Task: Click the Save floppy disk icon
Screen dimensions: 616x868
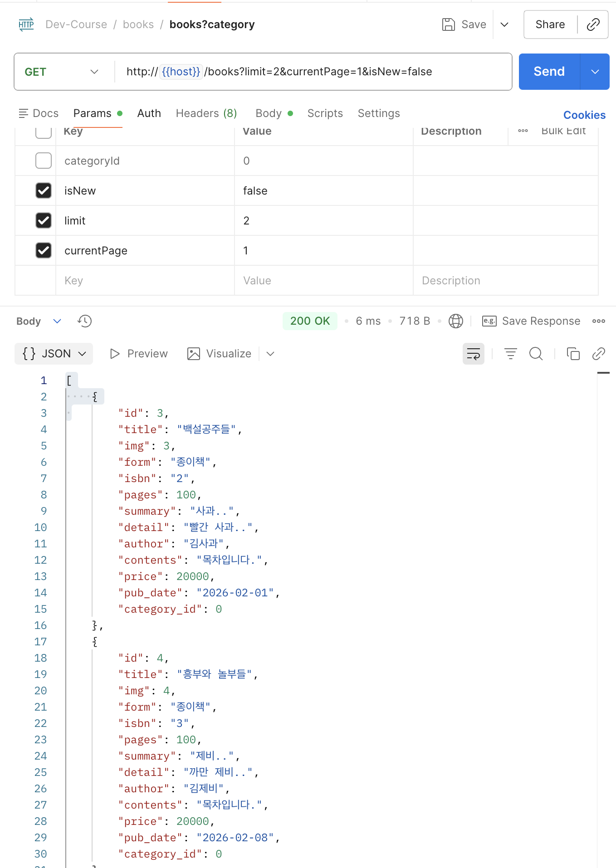Action: 448,24
